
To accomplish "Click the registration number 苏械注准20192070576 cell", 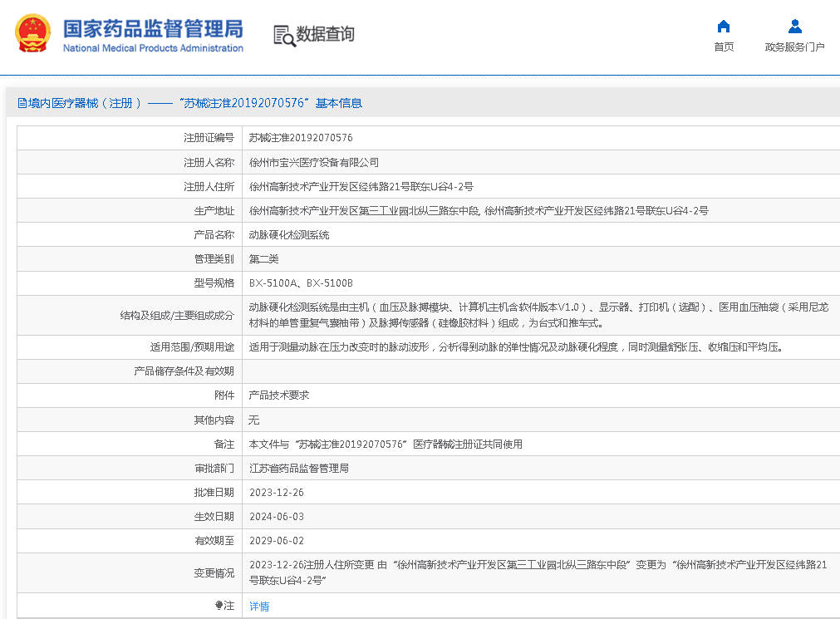I will click(x=301, y=138).
